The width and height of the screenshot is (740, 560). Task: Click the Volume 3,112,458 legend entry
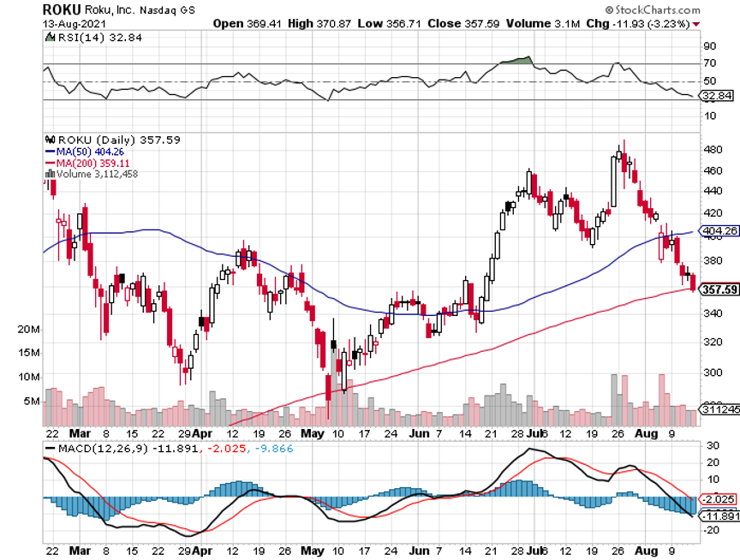pyautogui.click(x=97, y=174)
